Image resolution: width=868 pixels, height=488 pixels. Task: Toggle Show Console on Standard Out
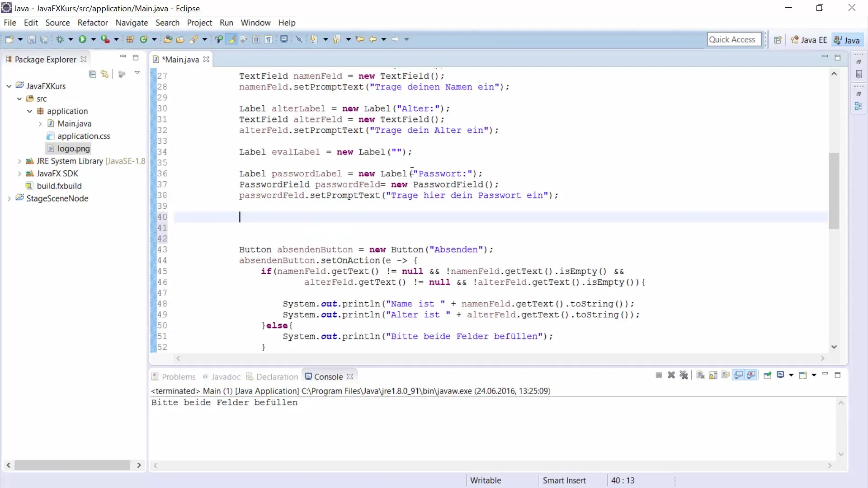point(739,375)
